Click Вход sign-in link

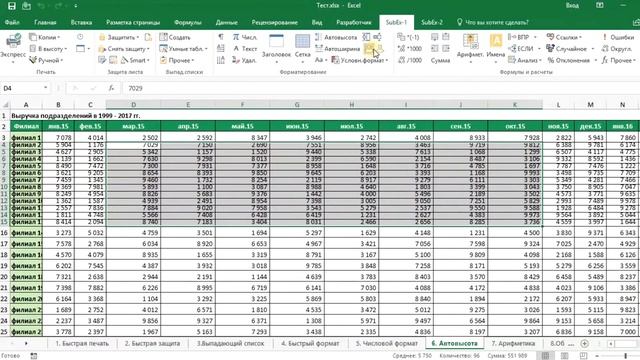pyautogui.click(x=572, y=6)
